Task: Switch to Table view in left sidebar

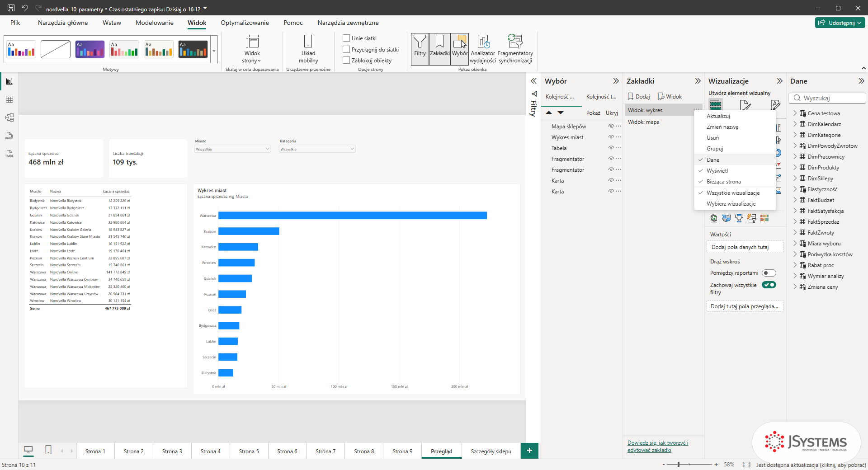Action: (9, 99)
